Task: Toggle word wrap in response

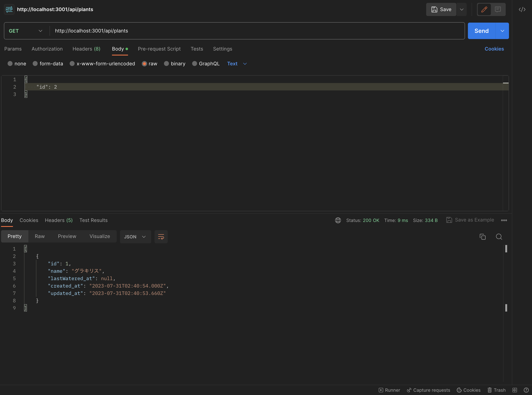Action: click(x=161, y=237)
